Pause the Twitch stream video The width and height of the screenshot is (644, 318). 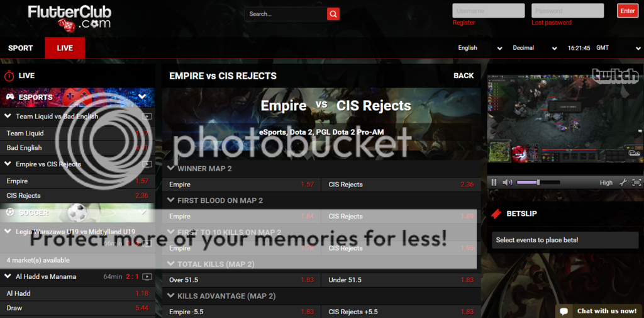pos(494,182)
